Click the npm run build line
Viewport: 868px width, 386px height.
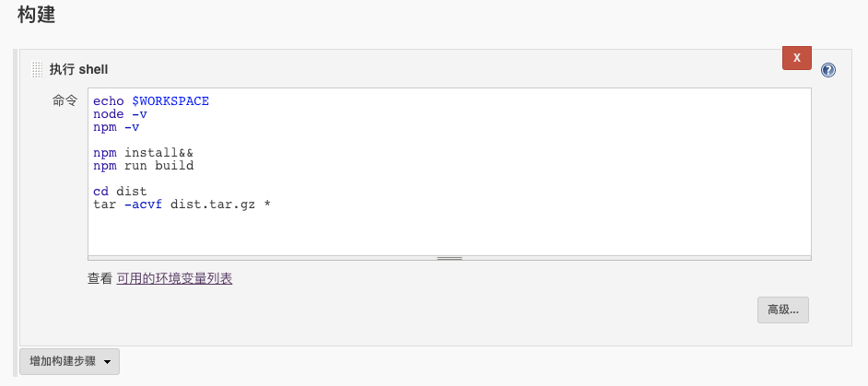pyautogui.click(x=143, y=166)
